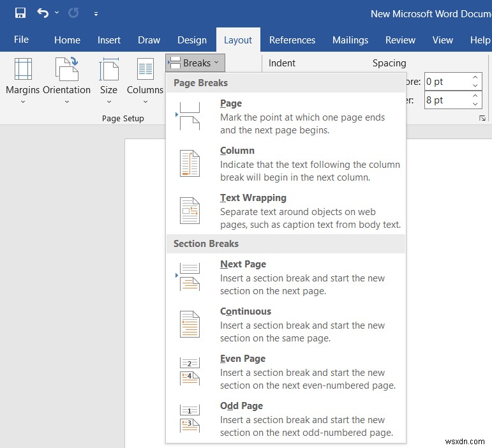Insert an Even Page section break

click(243, 359)
